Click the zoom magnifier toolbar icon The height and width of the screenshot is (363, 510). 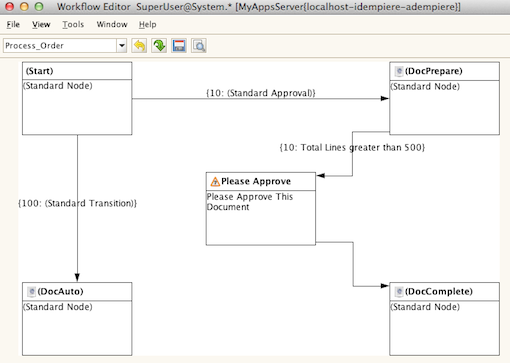pos(199,46)
